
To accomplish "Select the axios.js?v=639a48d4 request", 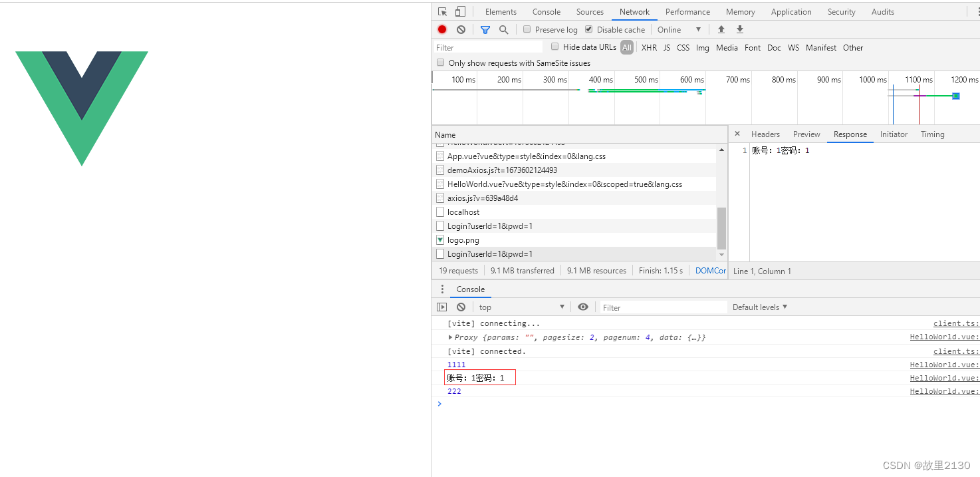I will point(574,198).
